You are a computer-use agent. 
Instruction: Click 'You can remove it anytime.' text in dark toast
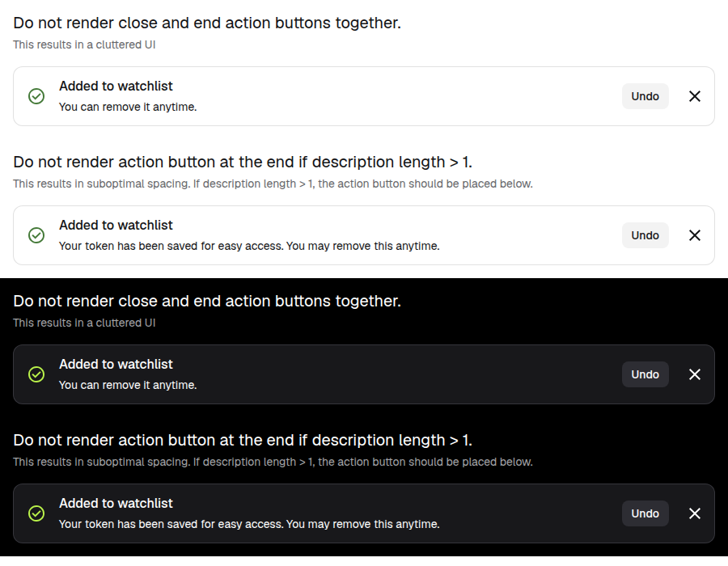[x=128, y=385]
